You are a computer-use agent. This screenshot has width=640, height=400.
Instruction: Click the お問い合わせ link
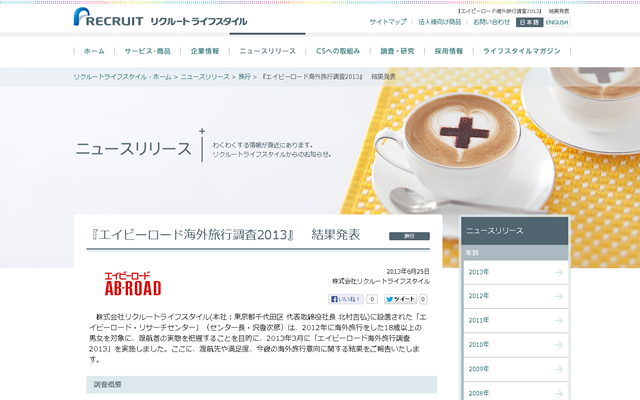[491, 22]
